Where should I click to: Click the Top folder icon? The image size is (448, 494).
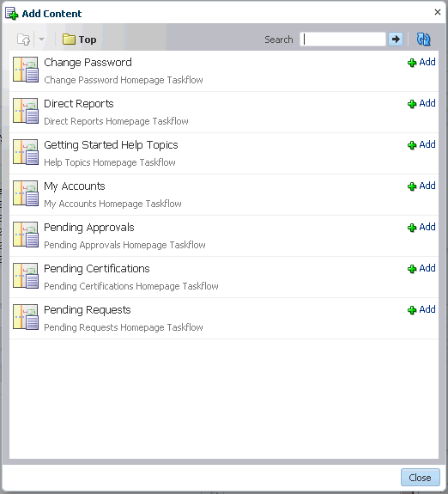click(x=69, y=40)
